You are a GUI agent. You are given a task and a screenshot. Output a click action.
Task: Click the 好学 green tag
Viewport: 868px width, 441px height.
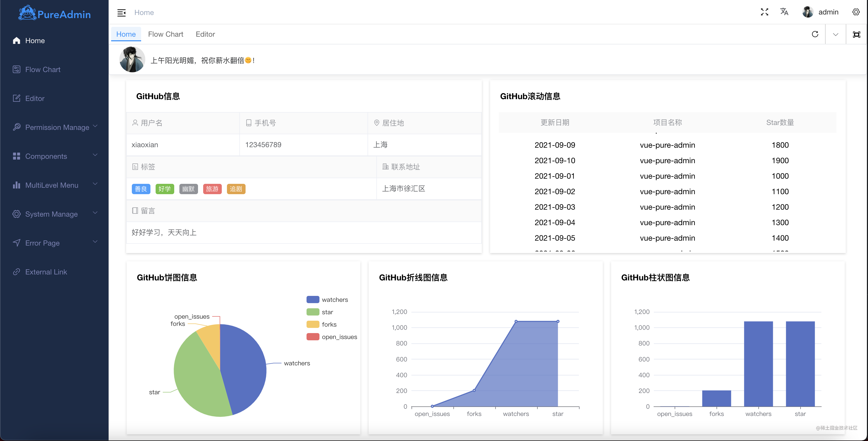tap(165, 189)
